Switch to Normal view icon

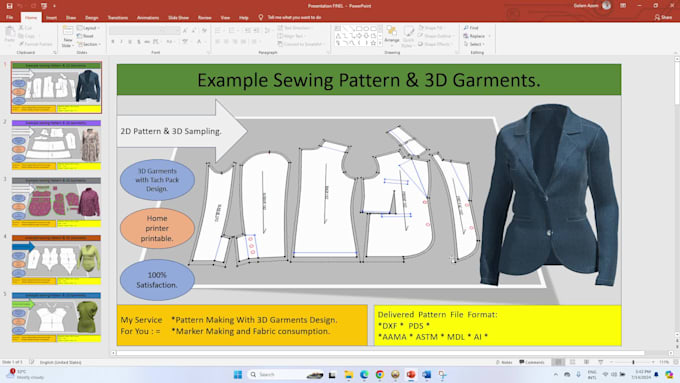[x=559, y=362]
